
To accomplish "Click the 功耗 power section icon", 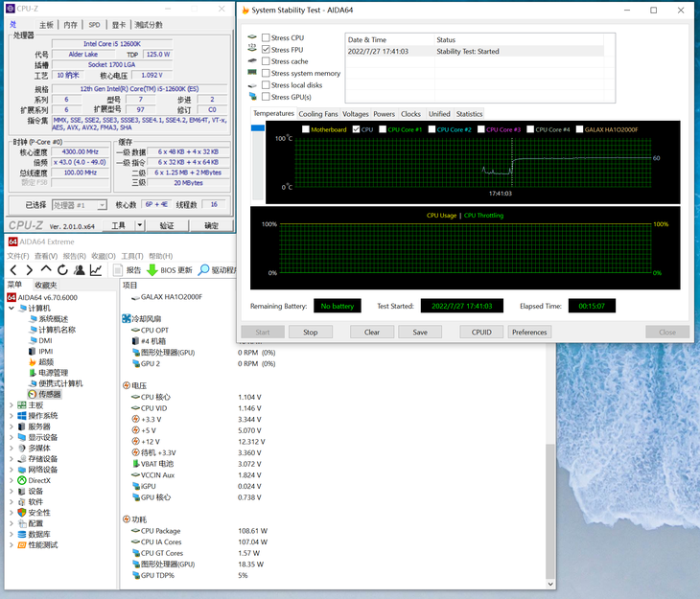I will tap(127, 519).
